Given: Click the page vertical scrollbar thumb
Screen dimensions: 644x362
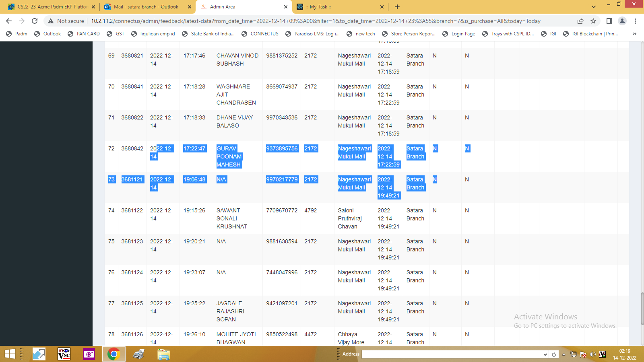Looking at the screenshot, I should pos(642,309).
